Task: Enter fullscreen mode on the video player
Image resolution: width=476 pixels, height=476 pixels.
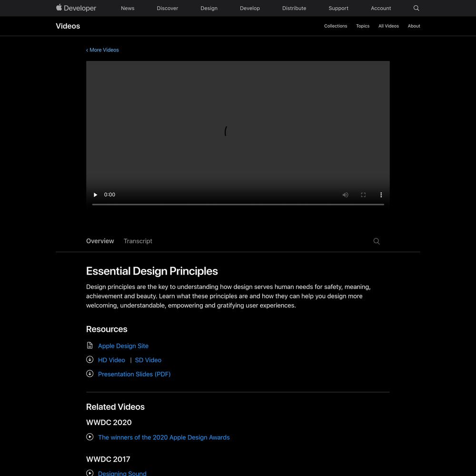Action: tap(363, 195)
